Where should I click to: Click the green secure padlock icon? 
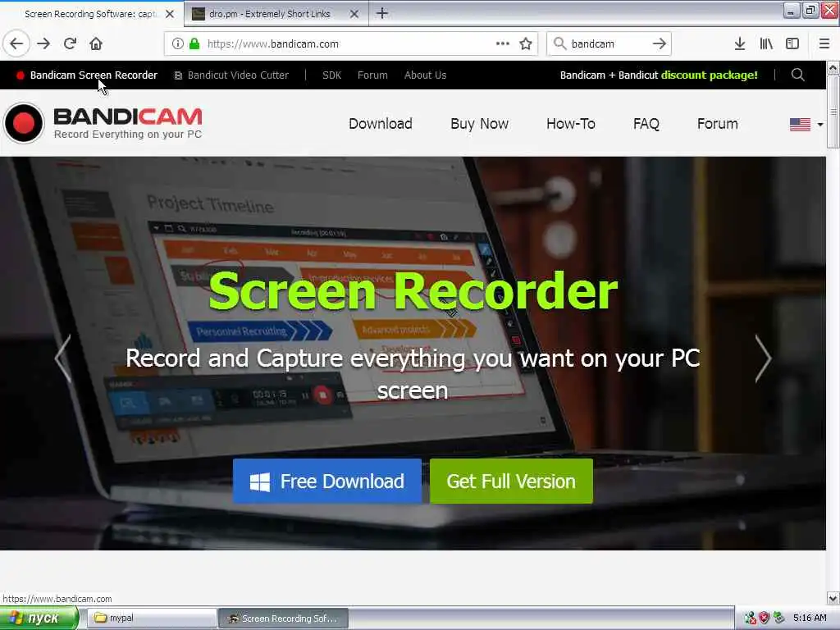click(194, 43)
